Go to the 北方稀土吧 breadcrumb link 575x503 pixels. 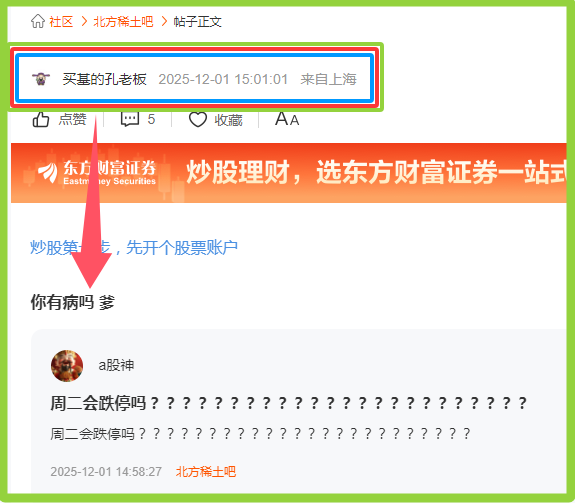click(x=123, y=22)
